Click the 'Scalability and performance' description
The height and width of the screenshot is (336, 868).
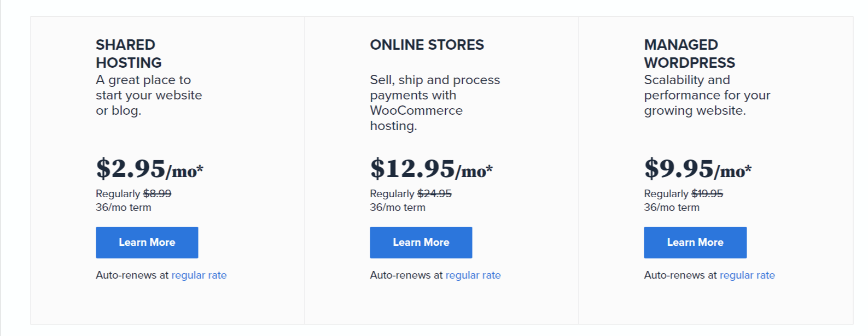(707, 95)
